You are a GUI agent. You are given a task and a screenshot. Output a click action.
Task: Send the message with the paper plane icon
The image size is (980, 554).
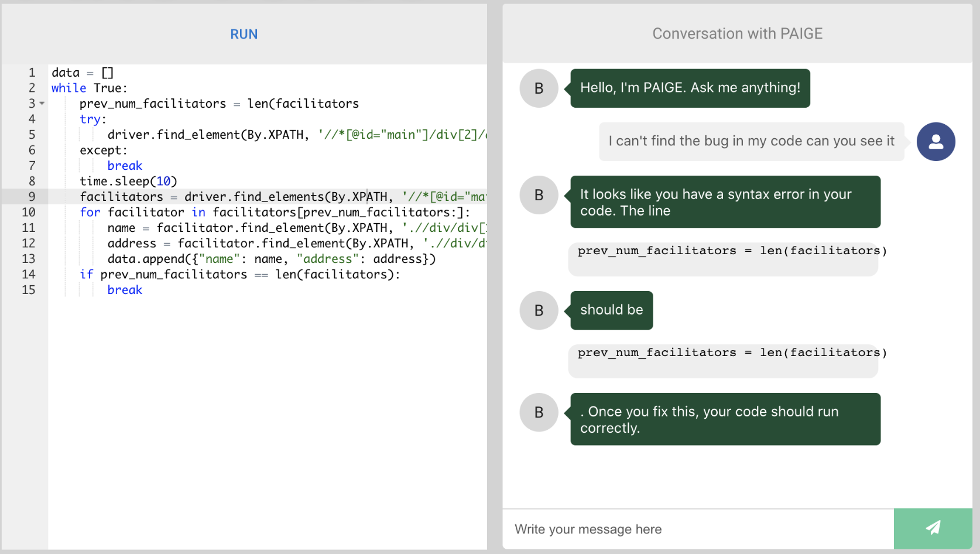(x=933, y=528)
